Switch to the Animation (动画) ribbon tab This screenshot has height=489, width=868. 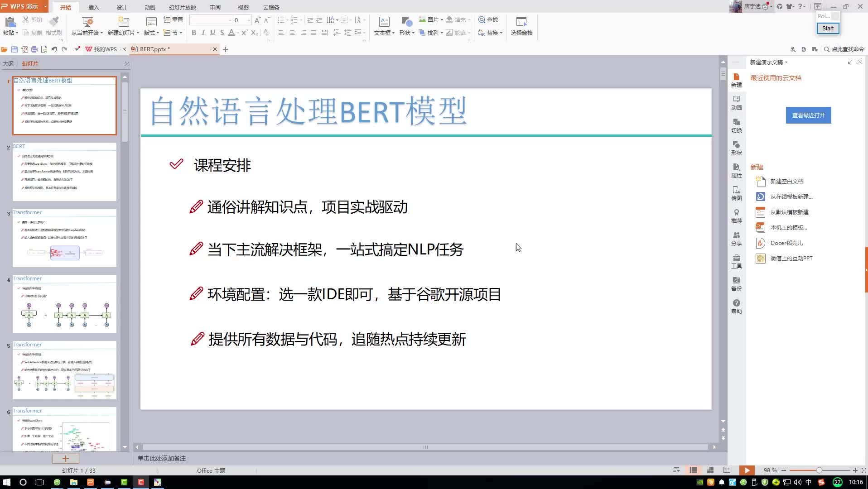click(x=150, y=7)
